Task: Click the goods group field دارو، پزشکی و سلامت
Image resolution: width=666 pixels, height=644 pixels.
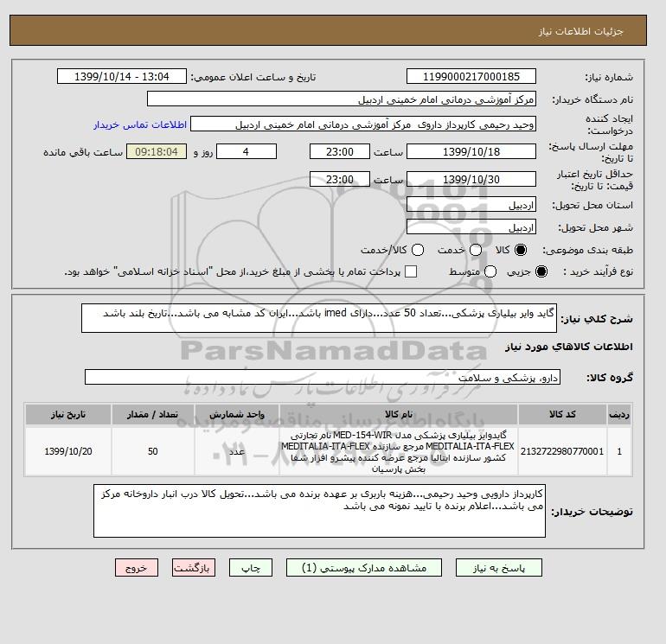Action: 323,377
